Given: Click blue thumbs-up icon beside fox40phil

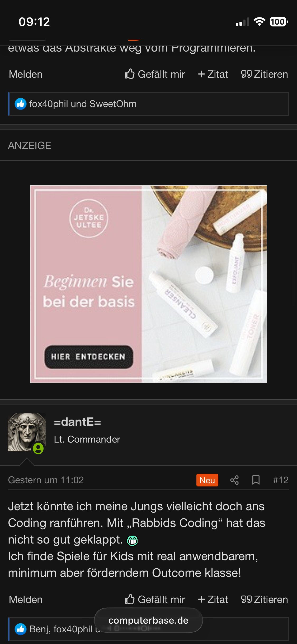Looking at the screenshot, I should (x=20, y=104).
